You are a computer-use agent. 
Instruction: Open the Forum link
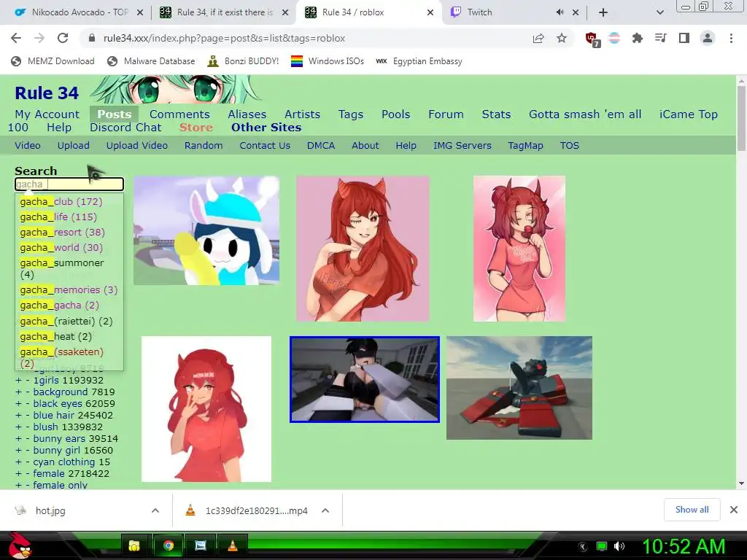coord(446,114)
